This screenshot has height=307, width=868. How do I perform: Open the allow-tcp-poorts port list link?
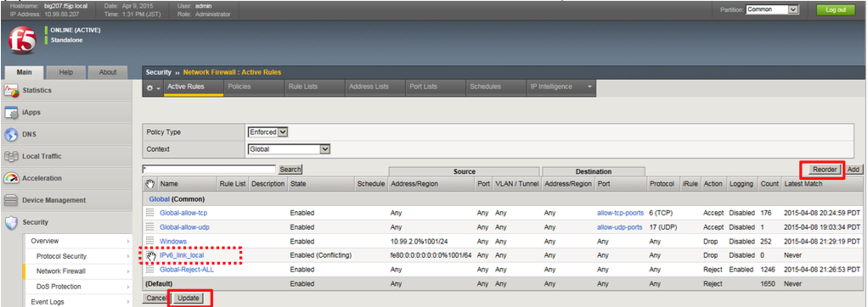point(621,213)
